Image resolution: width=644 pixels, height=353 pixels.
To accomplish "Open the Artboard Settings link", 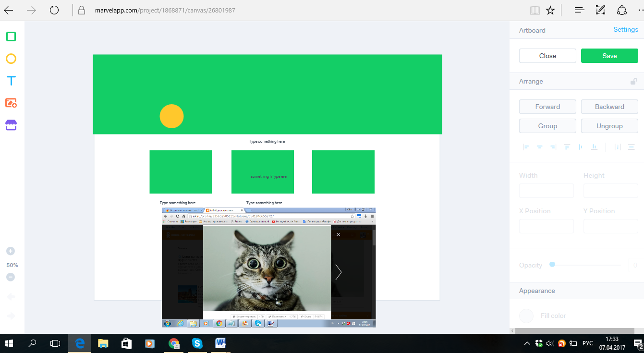I will pos(625,30).
